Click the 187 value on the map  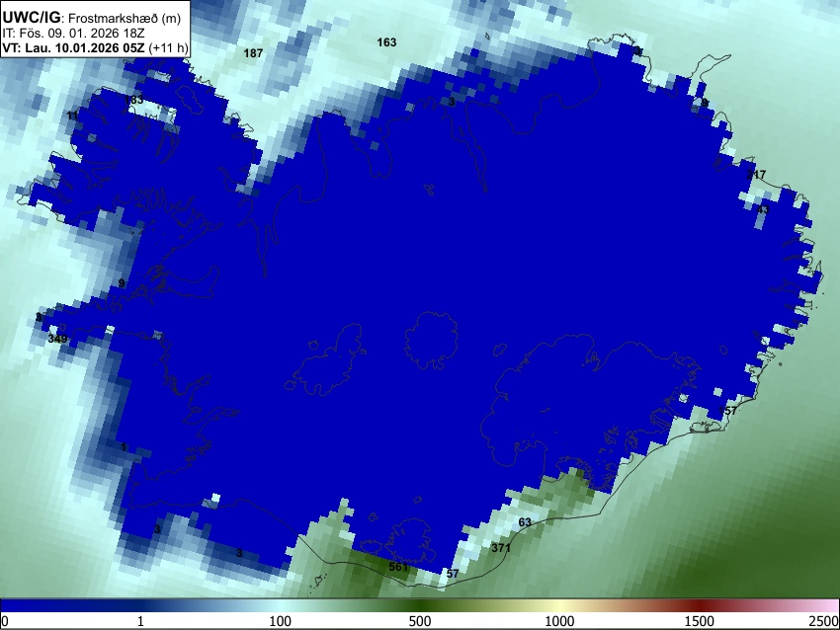(x=253, y=53)
